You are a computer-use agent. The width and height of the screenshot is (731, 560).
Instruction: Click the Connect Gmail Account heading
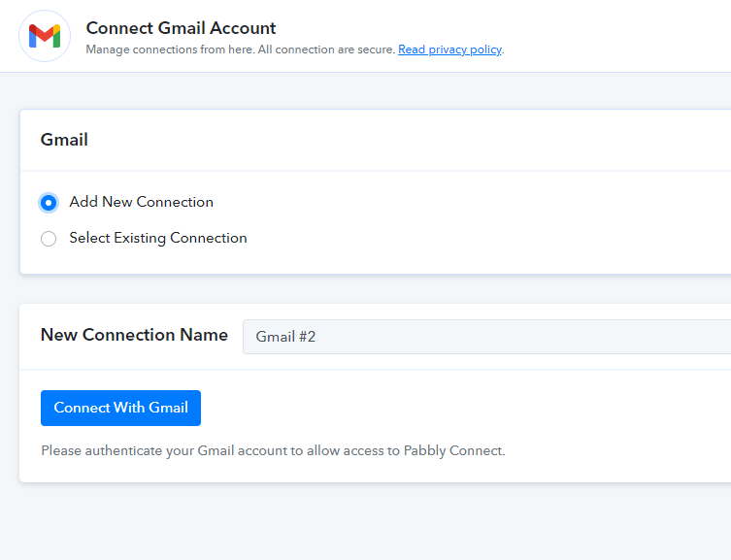(181, 28)
